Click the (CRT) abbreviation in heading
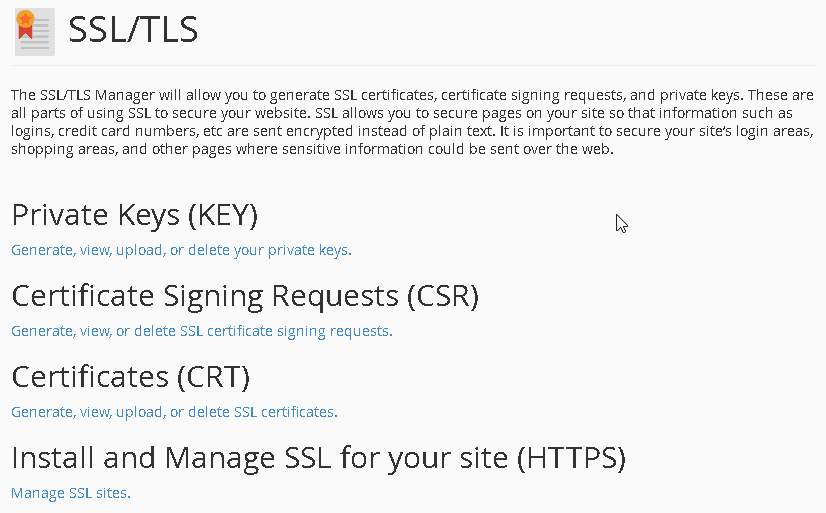The height and width of the screenshot is (513, 826). click(x=213, y=377)
